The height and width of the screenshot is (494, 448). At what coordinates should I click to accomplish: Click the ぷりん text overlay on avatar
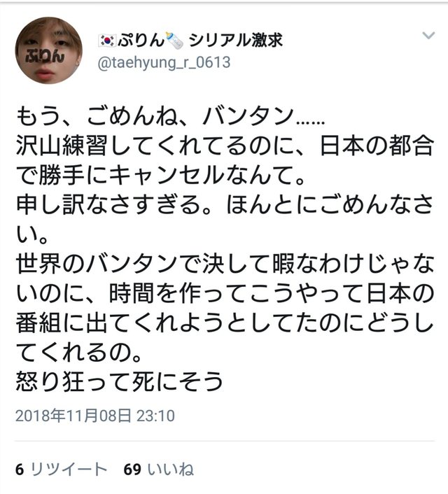click(x=45, y=57)
